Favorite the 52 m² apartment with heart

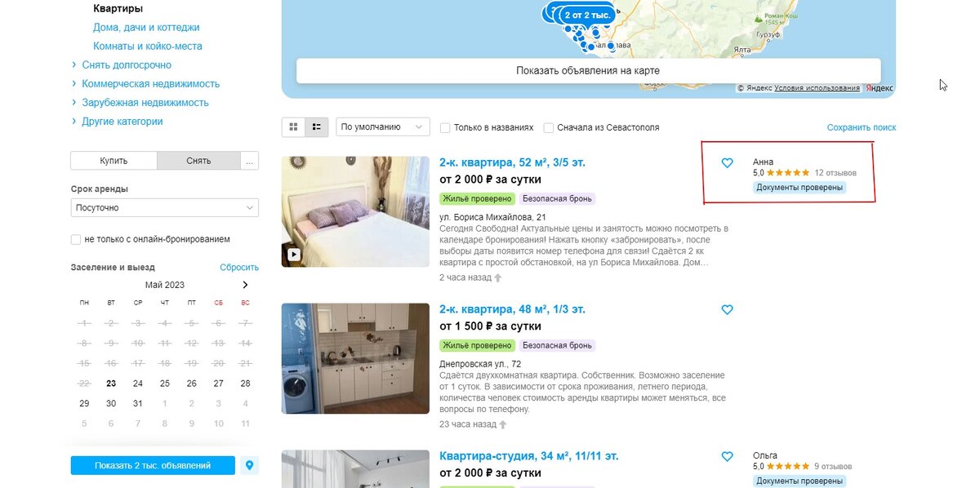pyautogui.click(x=728, y=163)
